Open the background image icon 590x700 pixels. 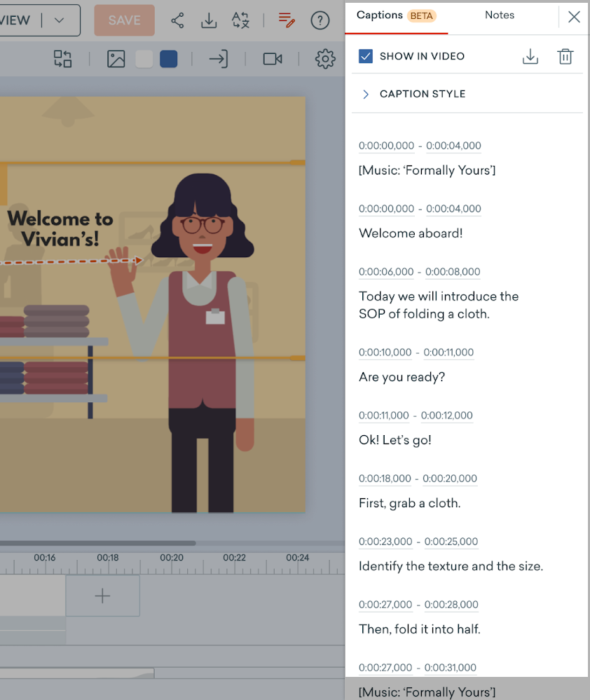[116, 59]
